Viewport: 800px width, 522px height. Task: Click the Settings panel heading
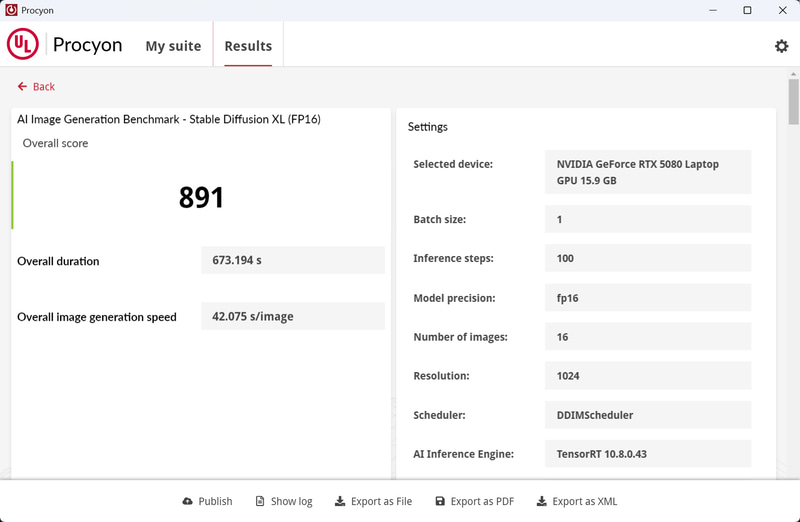coord(428,127)
